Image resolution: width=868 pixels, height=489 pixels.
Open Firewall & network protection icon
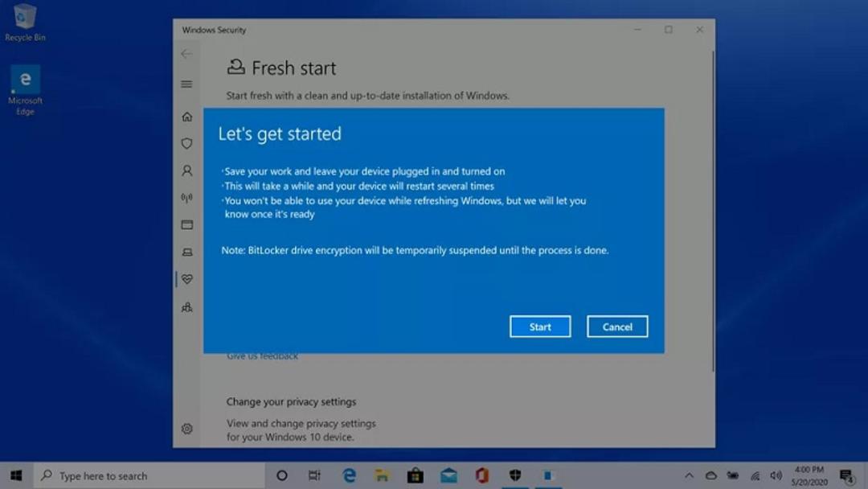187,198
